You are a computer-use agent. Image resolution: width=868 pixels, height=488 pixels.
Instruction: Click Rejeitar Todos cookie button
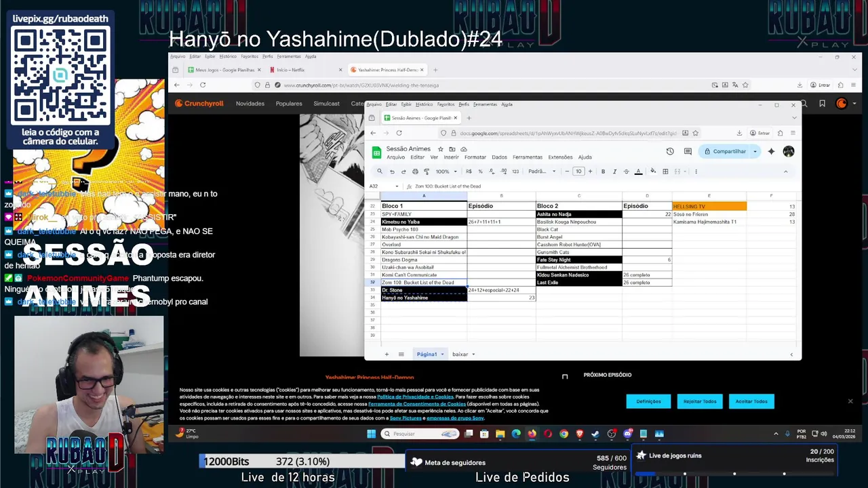pyautogui.click(x=700, y=401)
